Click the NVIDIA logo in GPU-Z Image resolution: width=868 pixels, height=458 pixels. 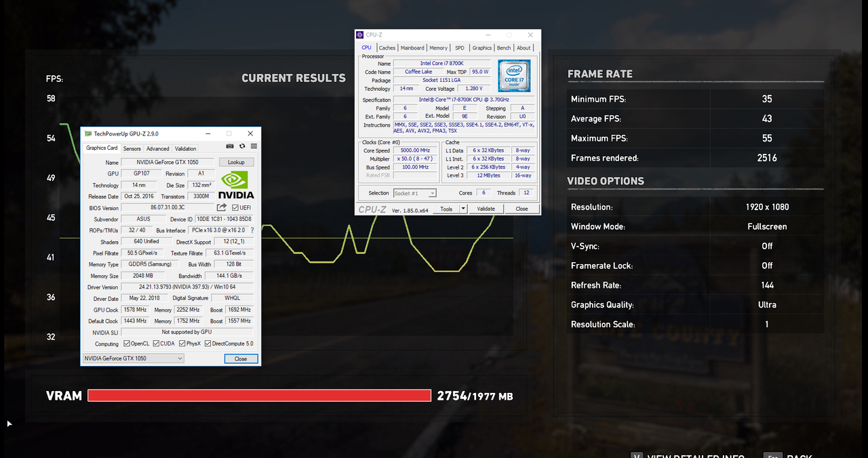[237, 185]
